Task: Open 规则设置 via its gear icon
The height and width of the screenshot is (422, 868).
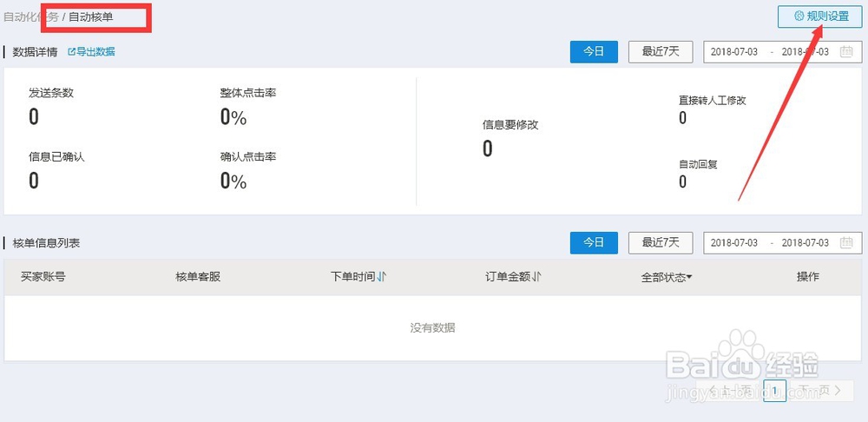Action: tap(799, 16)
